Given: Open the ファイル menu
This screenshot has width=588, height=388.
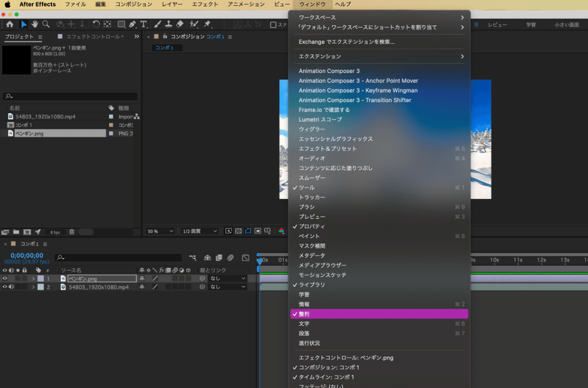Looking at the screenshot, I should [x=76, y=4].
